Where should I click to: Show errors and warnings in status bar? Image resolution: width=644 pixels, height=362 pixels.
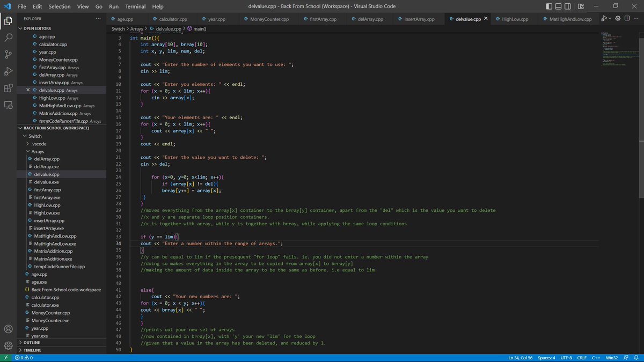[24, 358]
